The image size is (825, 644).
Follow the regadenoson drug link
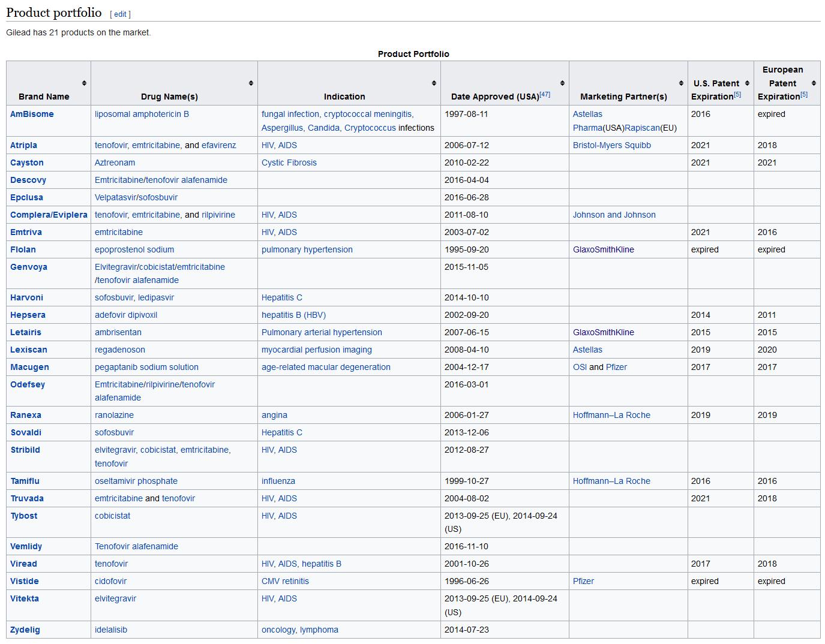coord(119,350)
